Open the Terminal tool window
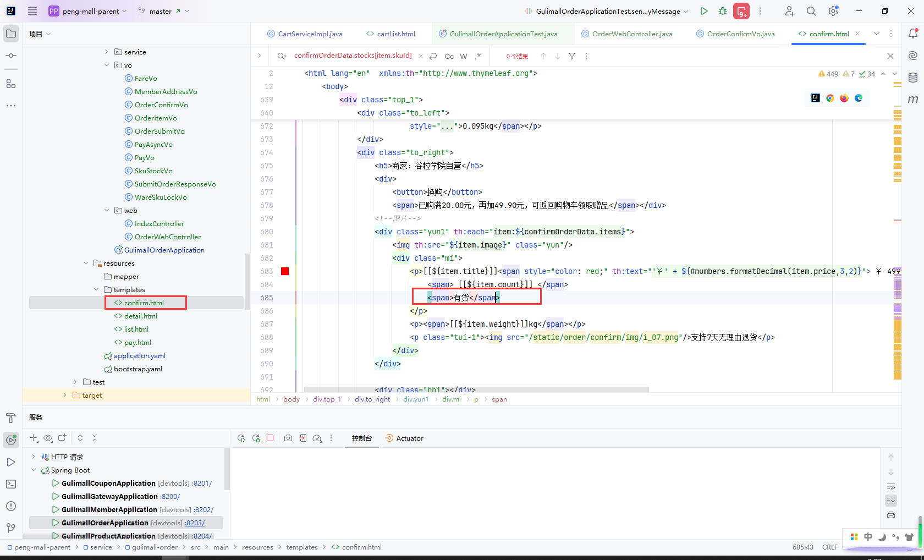This screenshot has width=924, height=560. click(x=11, y=484)
